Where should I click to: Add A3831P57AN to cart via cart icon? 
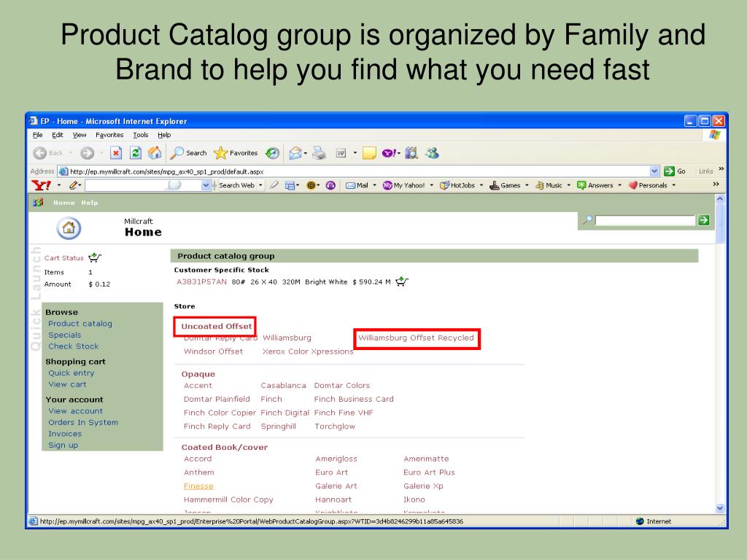click(402, 281)
